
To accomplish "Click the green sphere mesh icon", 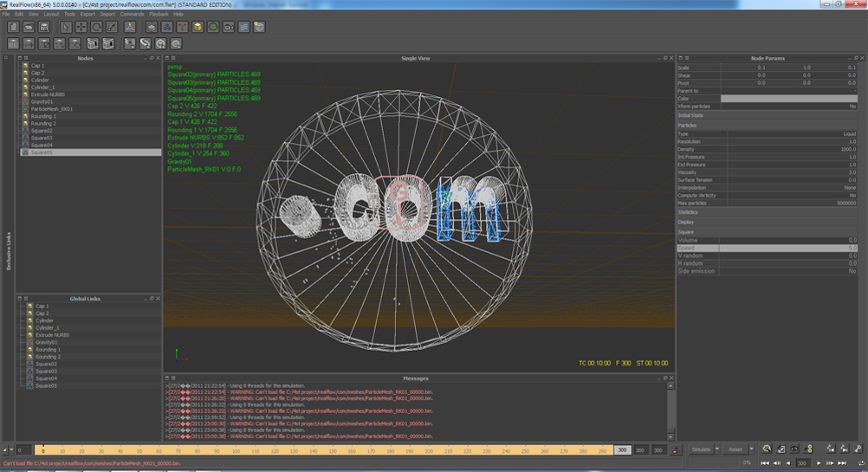I will tap(213, 27).
